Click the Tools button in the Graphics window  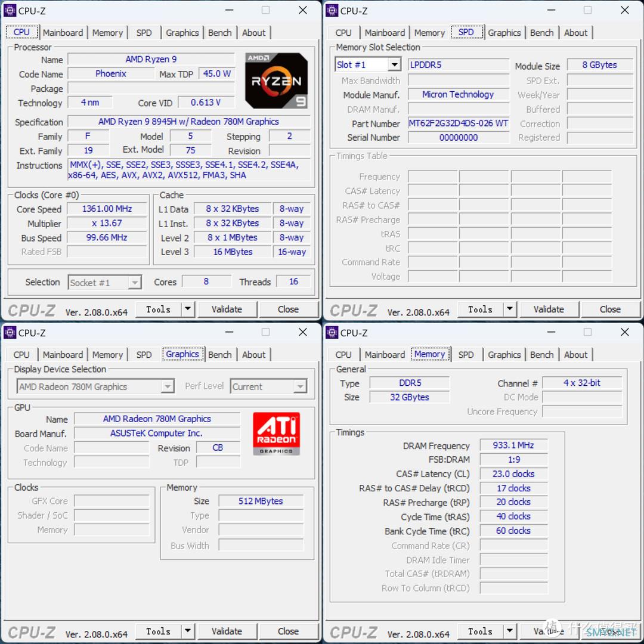(x=158, y=631)
